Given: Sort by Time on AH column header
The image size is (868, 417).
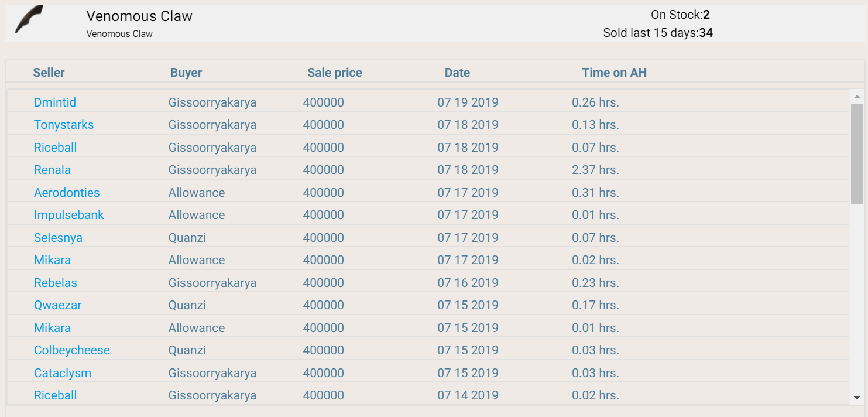Looking at the screenshot, I should (x=614, y=73).
